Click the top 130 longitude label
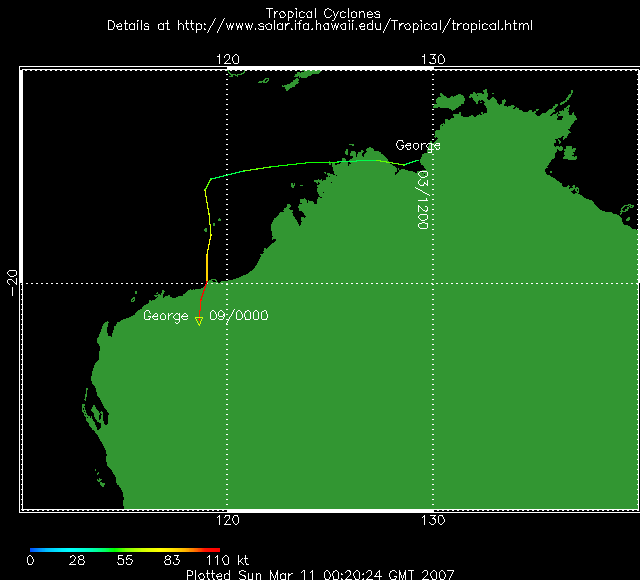 click(x=432, y=59)
